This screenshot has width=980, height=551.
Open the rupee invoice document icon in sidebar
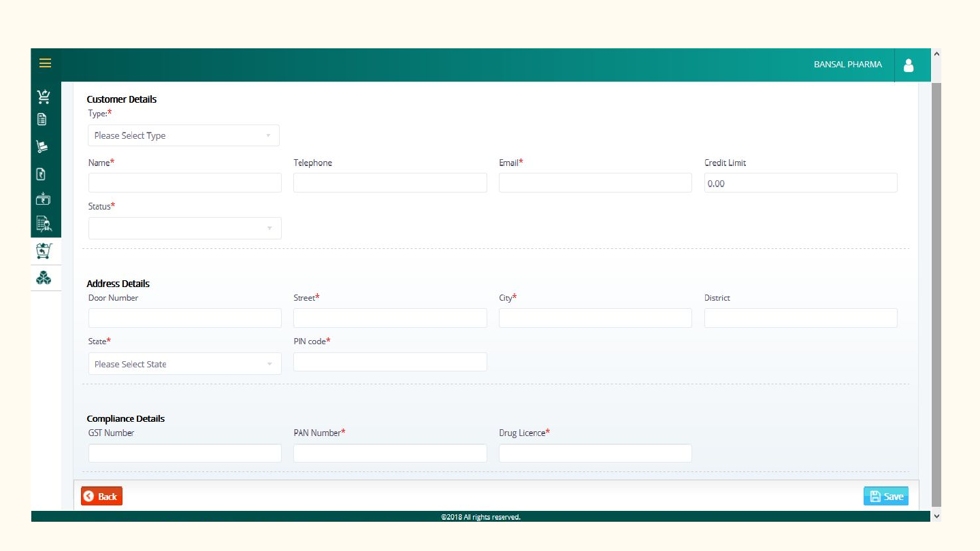click(41, 173)
